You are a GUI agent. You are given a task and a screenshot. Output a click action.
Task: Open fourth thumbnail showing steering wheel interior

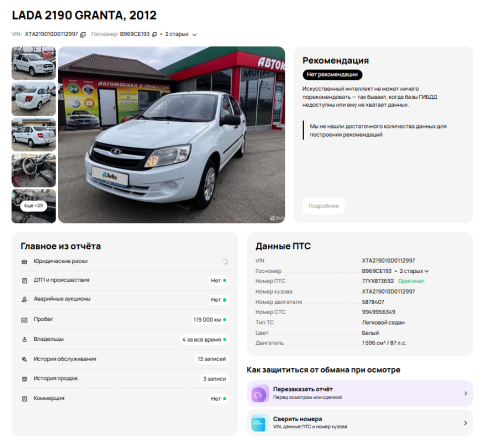tap(34, 170)
